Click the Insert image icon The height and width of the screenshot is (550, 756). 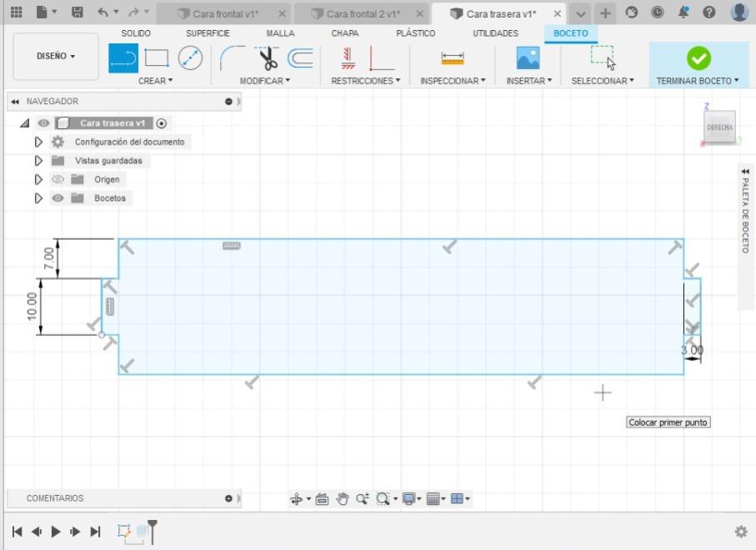point(528,58)
